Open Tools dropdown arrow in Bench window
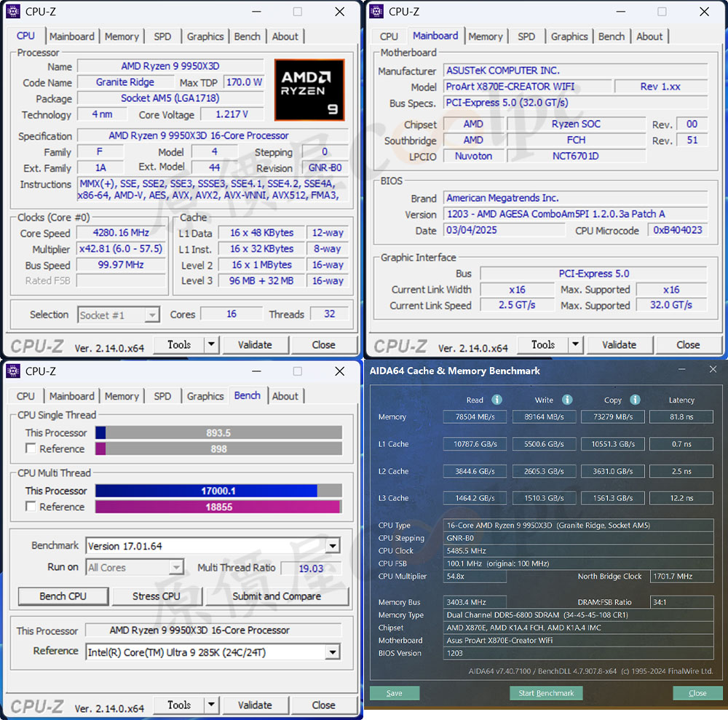Image resolution: width=728 pixels, height=720 pixels. (x=211, y=705)
